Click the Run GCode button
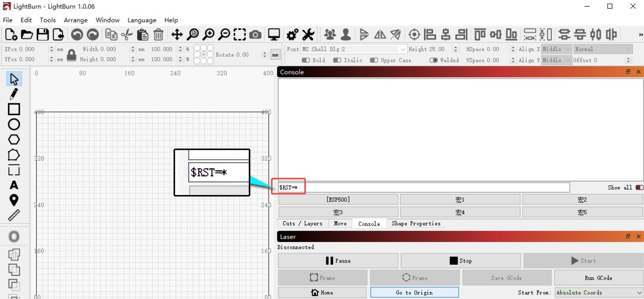644x299 pixels. point(599,278)
